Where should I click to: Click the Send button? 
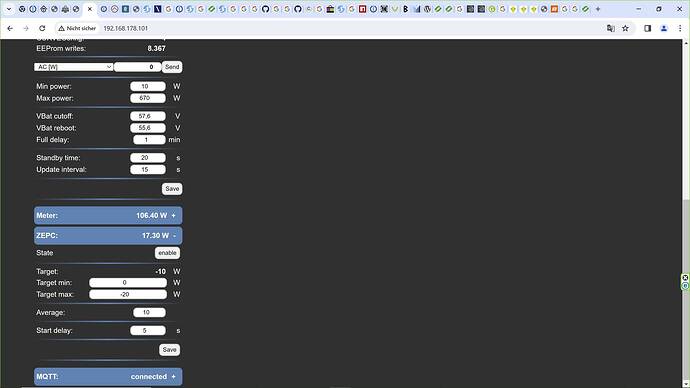click(172, 67)
